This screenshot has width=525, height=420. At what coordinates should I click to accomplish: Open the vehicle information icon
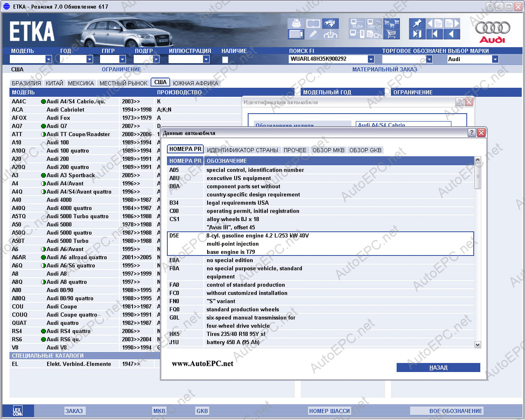click(x=330, y=34)
